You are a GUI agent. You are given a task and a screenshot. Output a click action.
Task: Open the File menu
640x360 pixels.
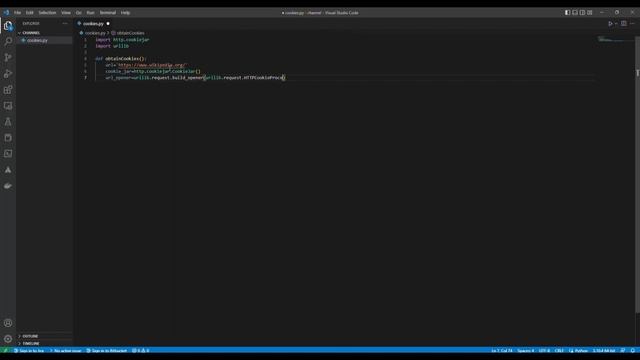[17, 13]
